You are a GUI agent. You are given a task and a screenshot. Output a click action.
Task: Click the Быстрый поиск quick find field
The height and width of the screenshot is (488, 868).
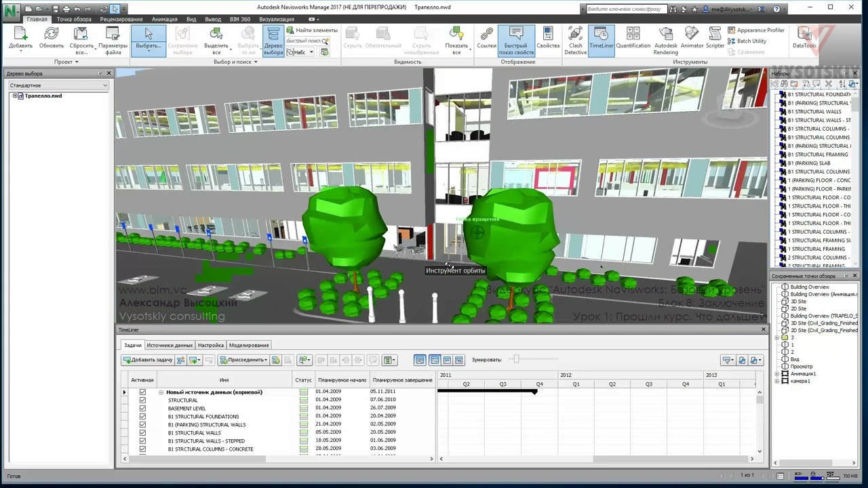point(307,41)
